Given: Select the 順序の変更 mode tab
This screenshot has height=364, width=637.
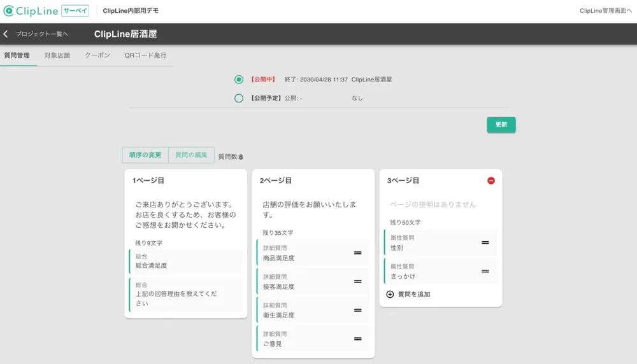Looking at the screenshot, I should point(145,155).
